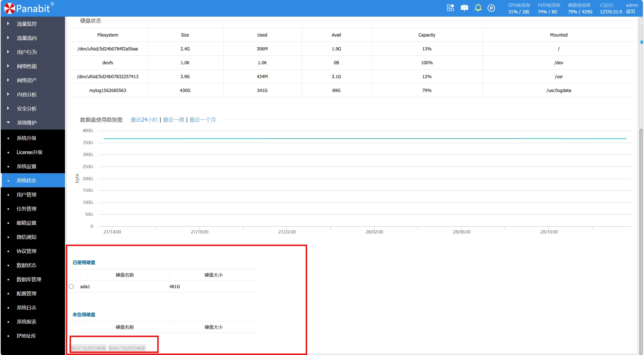Click the 89G avail cell

336,90
